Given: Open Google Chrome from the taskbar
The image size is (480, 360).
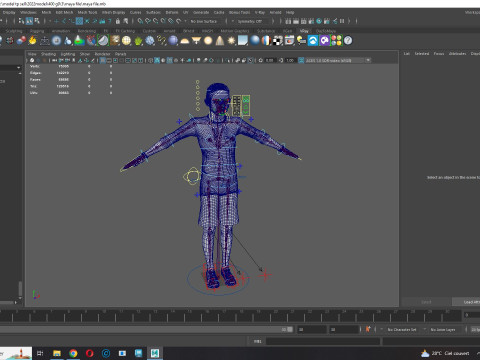Looking at the screenshot, I should [73, 353].
